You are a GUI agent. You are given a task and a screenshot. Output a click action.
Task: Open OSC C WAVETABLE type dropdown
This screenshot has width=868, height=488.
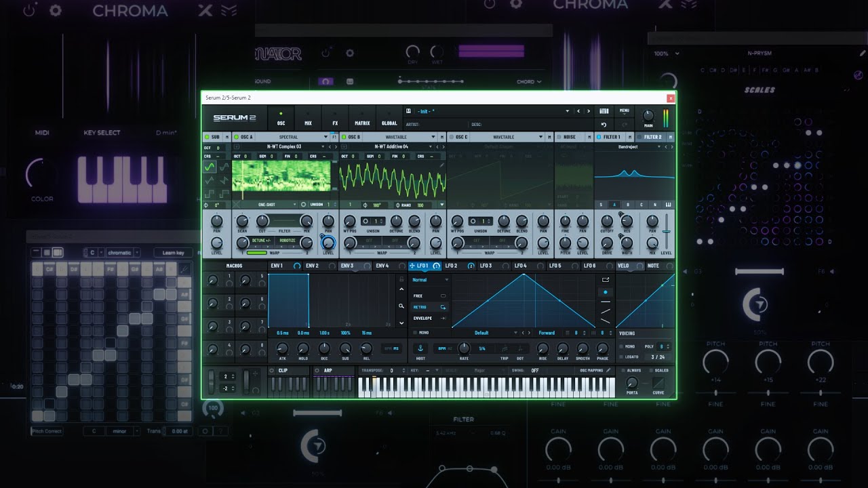(x=507, y=137)
